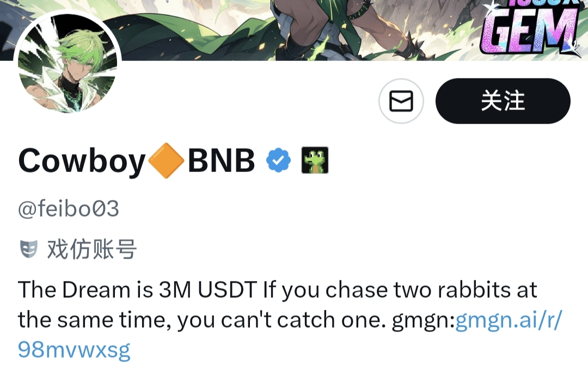The image size is (588, 375).
Task: Select the @feibo03 handle
Action: point(69,208)
